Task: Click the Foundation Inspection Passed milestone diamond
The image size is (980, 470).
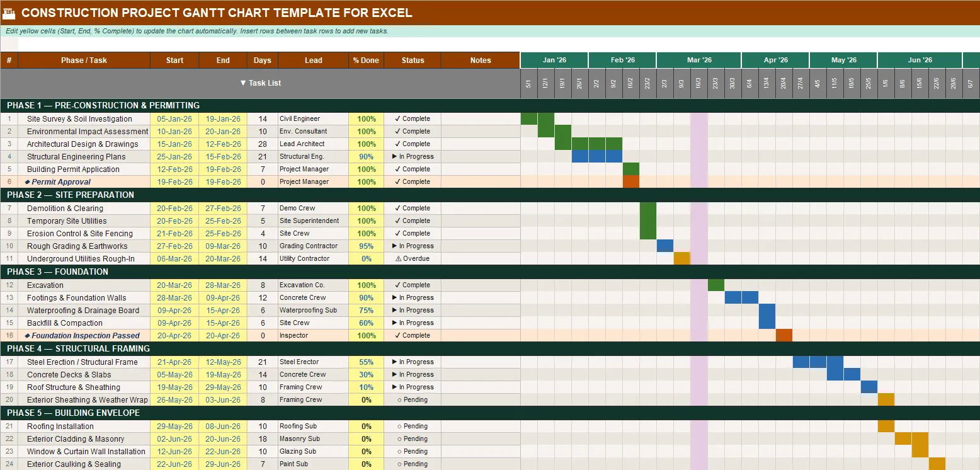Action: (x=26, y=335)
